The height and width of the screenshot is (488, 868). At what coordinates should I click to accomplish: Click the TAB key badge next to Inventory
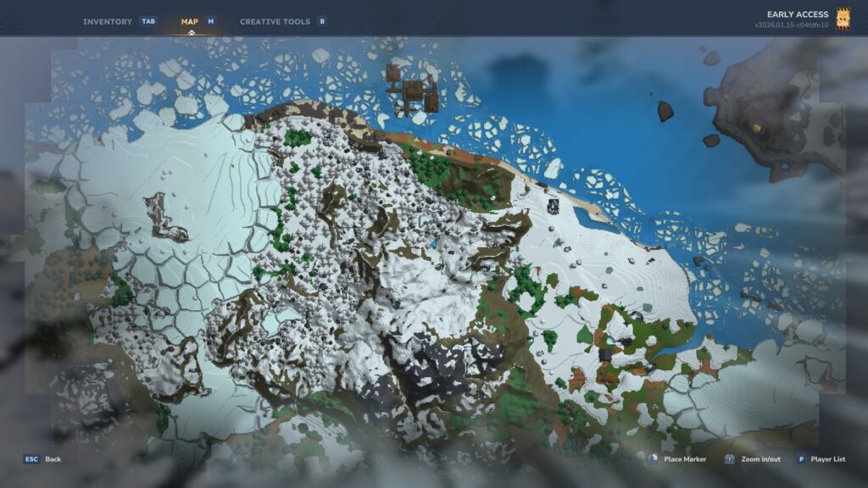click(148, 21)
